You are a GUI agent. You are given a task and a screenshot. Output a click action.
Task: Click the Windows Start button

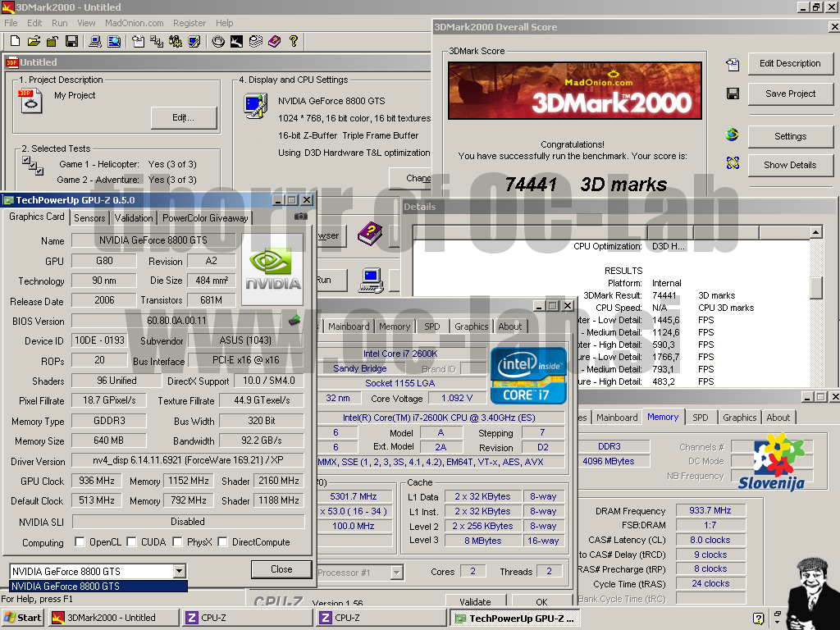click(22, 618)
